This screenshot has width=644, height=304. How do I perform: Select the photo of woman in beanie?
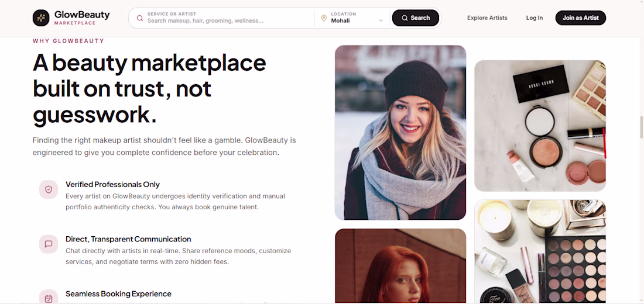[400, 133]
